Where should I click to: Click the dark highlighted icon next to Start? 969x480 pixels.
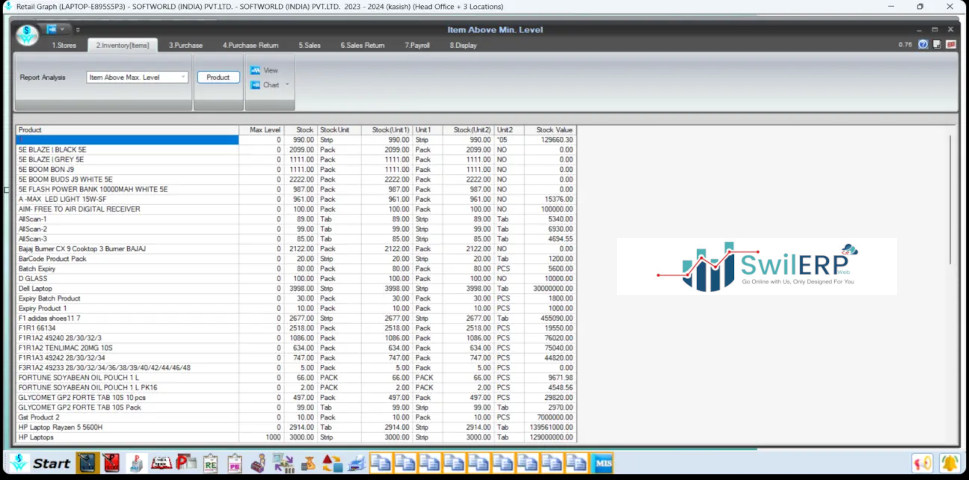[x=88, y=463]
